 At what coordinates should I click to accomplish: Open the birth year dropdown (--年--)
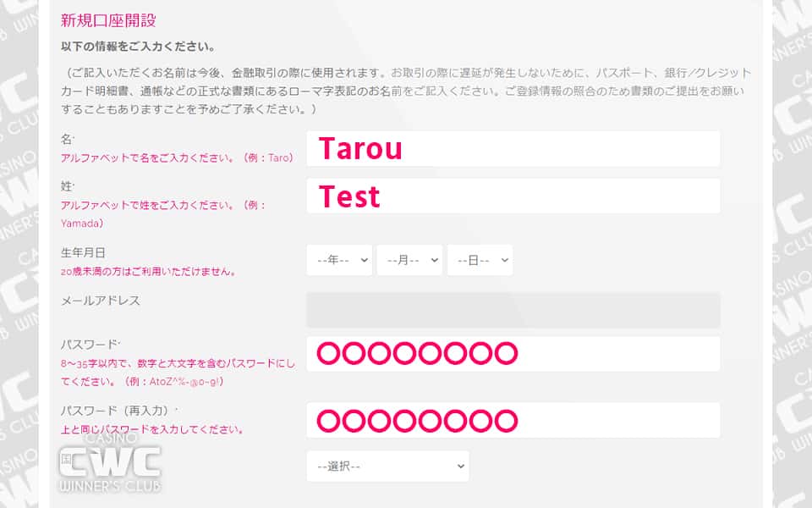339,260
